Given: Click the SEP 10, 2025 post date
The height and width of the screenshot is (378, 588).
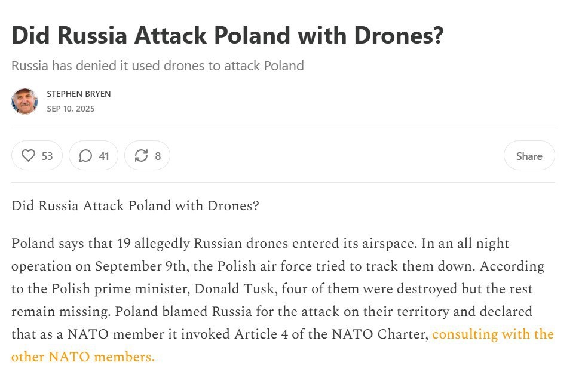Looking at the screenshot, I should 71,109.
